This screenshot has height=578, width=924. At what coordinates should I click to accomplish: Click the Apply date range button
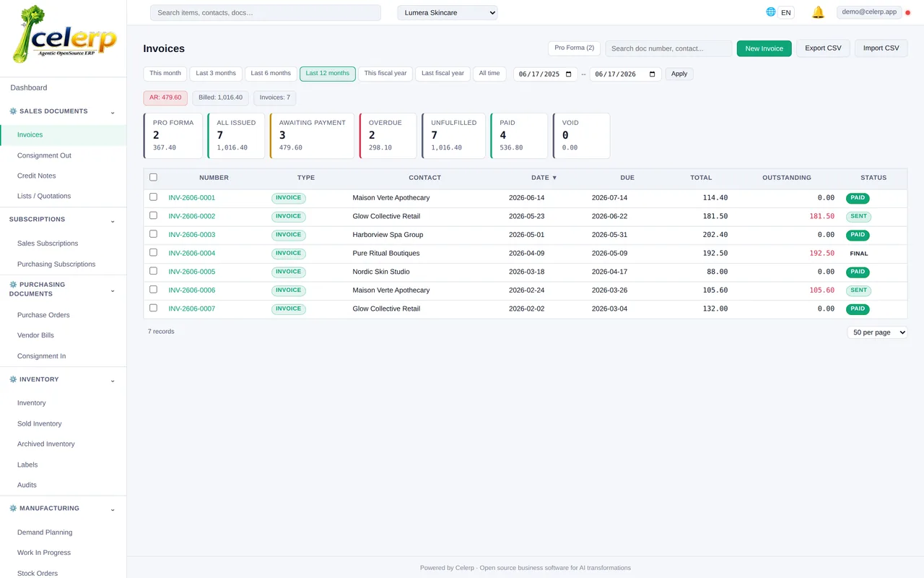[679, 74]
